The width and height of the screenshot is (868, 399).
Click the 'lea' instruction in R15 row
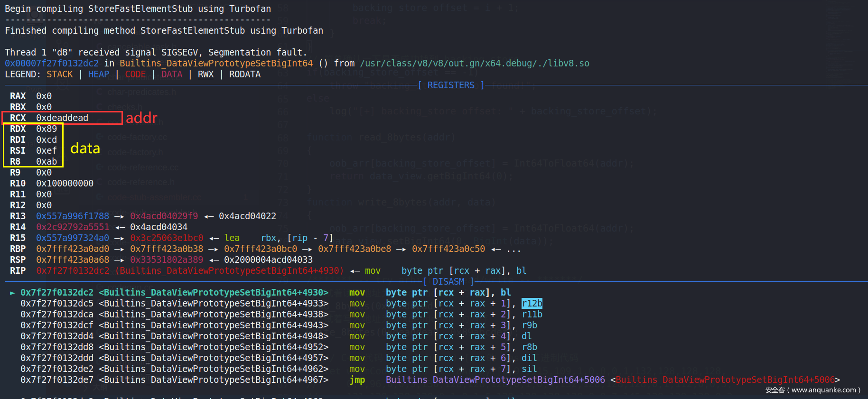click(x=232, y=238)
